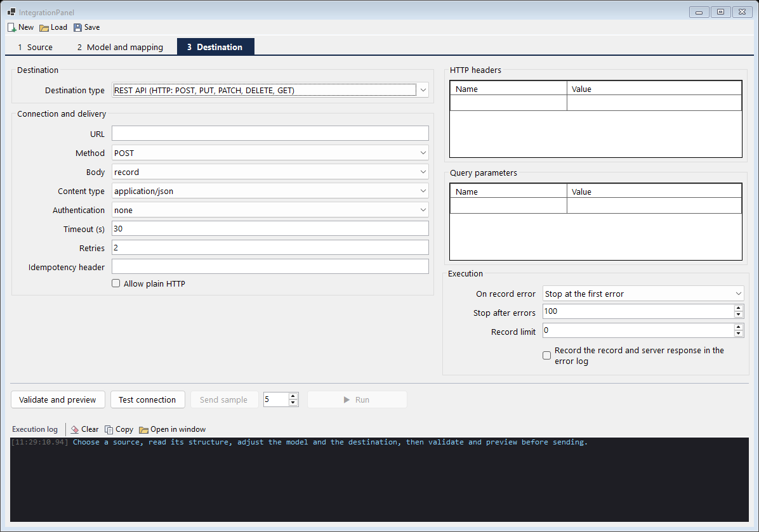Click the Test connection button
This screenshot has width=759, height=532.
point(148,399)
